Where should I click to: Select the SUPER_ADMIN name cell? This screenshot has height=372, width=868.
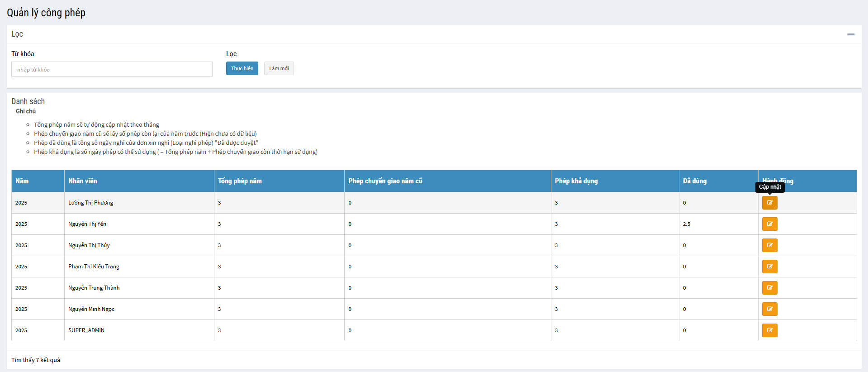pyautogui.click(x=86, y=330)
